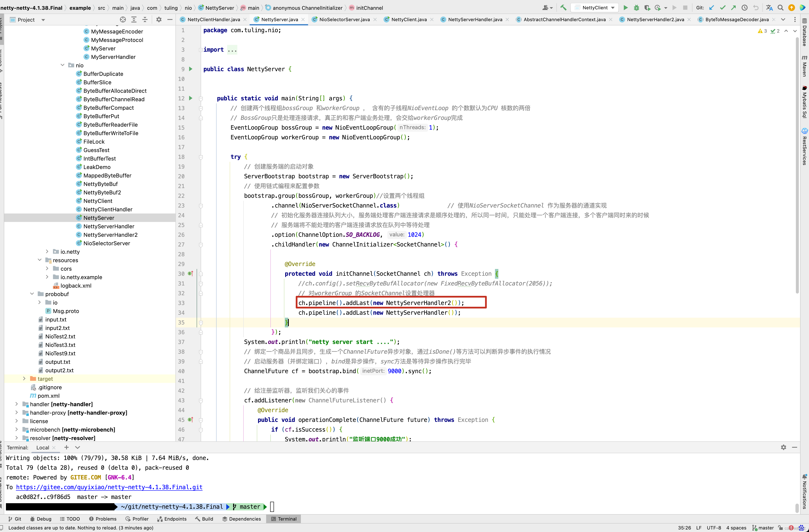Add a new terminal session tab
This screenshot has width=809, height=532.
[x=67, y=447]
